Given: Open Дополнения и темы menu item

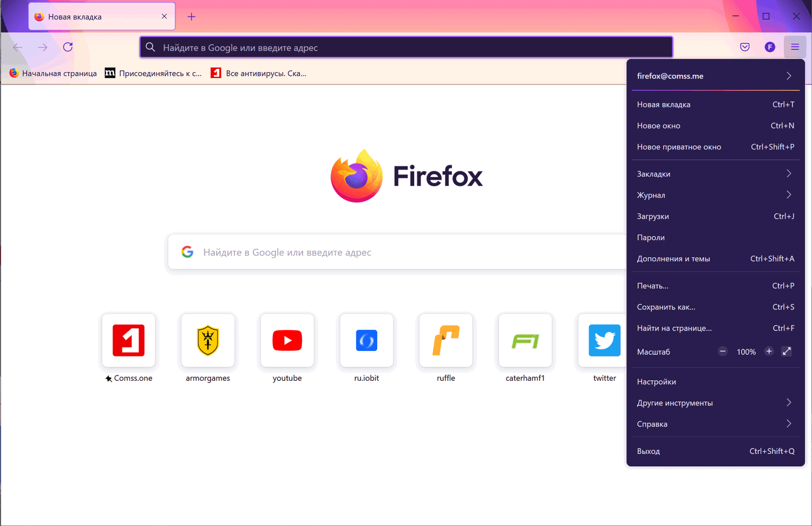Looking at the screenshot, I should (x=716, y=258).
